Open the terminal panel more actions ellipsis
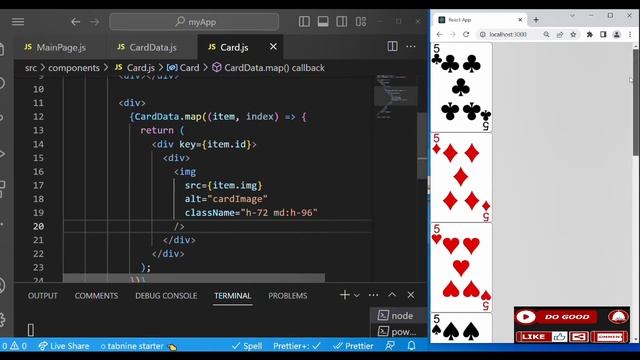 tap(373, 295)
